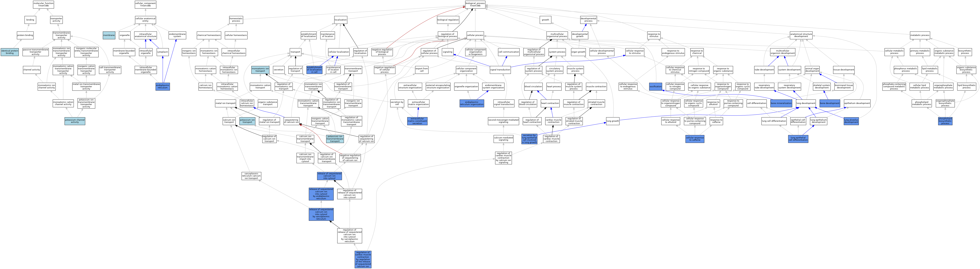Select 'negative regulation of biological process' node
The image size is (980, 269).
[382, 52]
